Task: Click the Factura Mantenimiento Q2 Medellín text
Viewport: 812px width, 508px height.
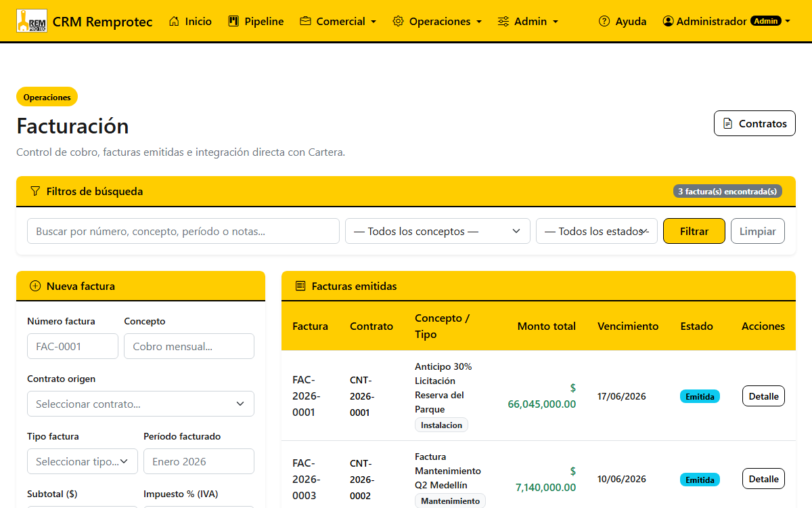Action: [x=448, y=471]
